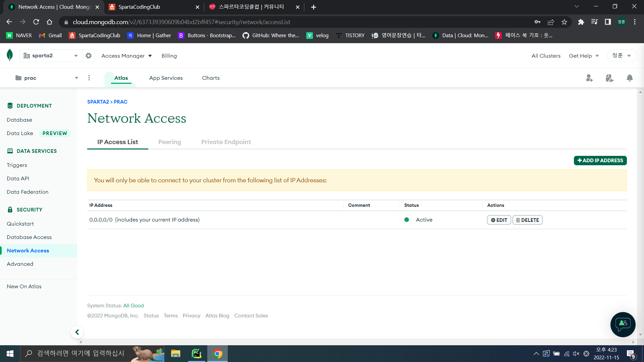Open PyCharm from the taskbar
The width and height of the screenshot is (644, 362).
pyautogui.click(x=196, y=354)
